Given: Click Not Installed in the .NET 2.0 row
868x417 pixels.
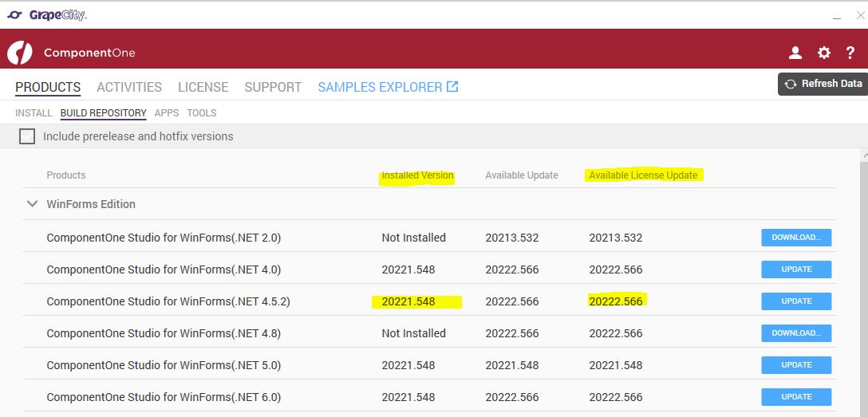Looking at the screenshot, I should [x=413, y=238].
